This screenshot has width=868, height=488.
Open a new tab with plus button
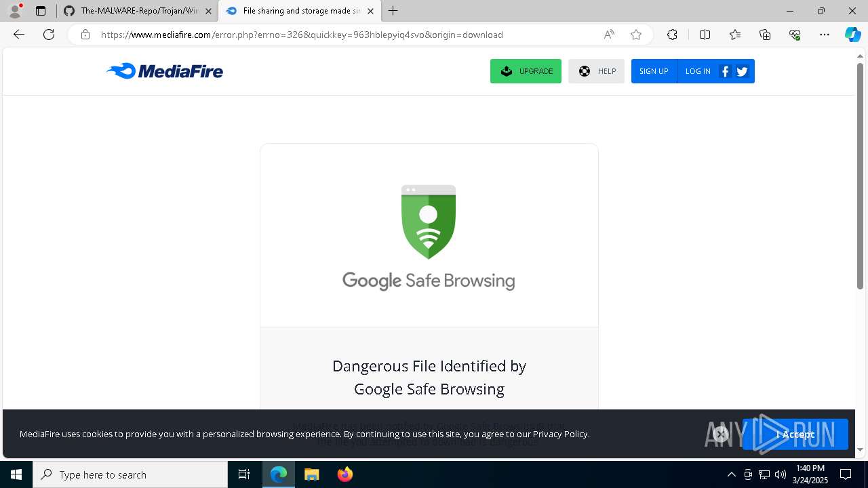pyautogui.click(x=393, y=11)
